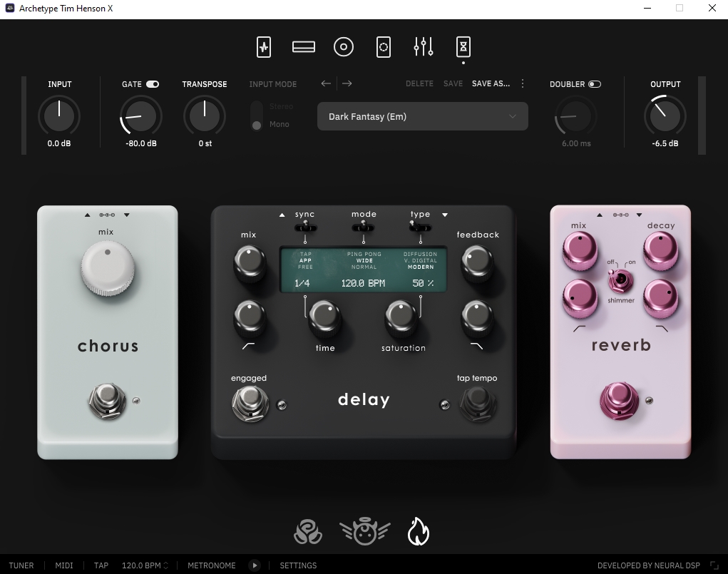Click the doubler time knob

pos(575,116)
